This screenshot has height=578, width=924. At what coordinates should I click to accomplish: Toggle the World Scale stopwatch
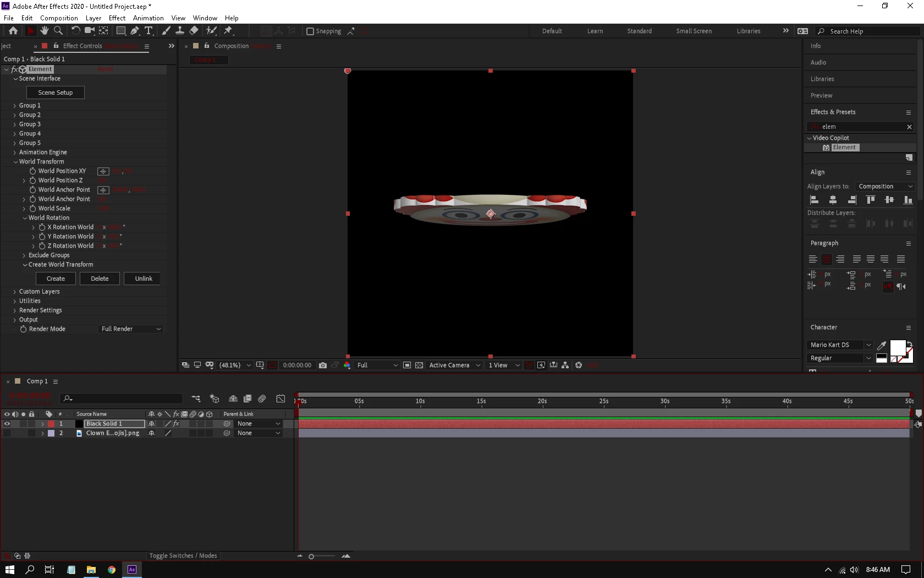tap(33, 209)
